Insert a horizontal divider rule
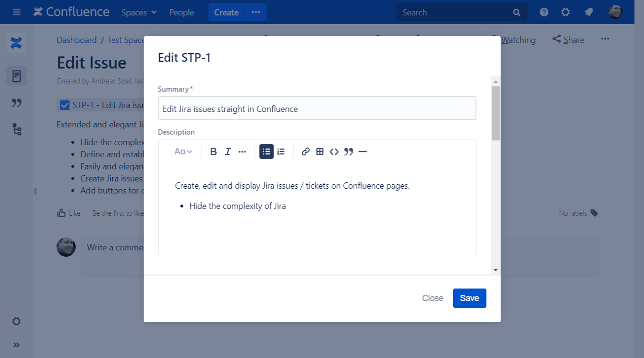Image resolution: width=644 pixels, height=358 pixels. point(363,151)
